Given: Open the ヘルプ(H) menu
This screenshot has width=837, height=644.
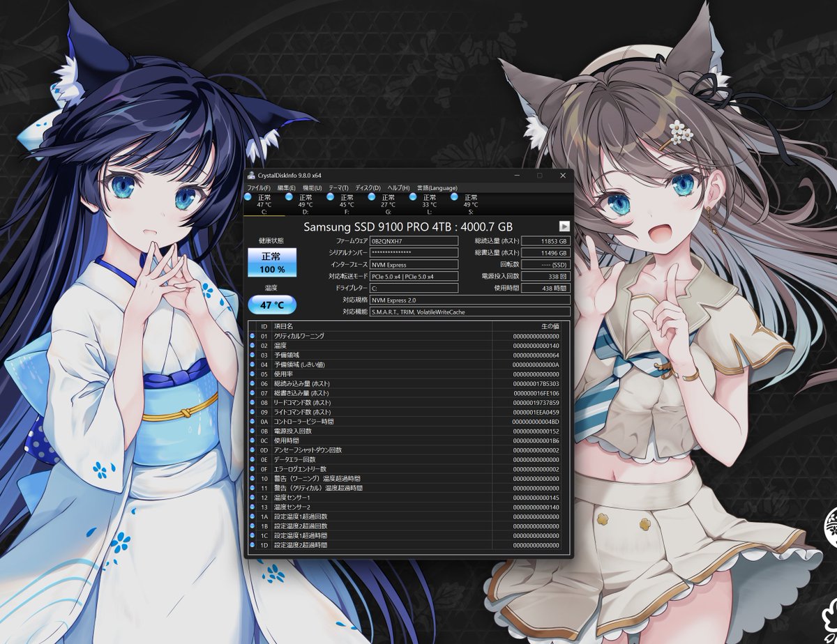Looking at the screenshot, I should tap(399, 187).
